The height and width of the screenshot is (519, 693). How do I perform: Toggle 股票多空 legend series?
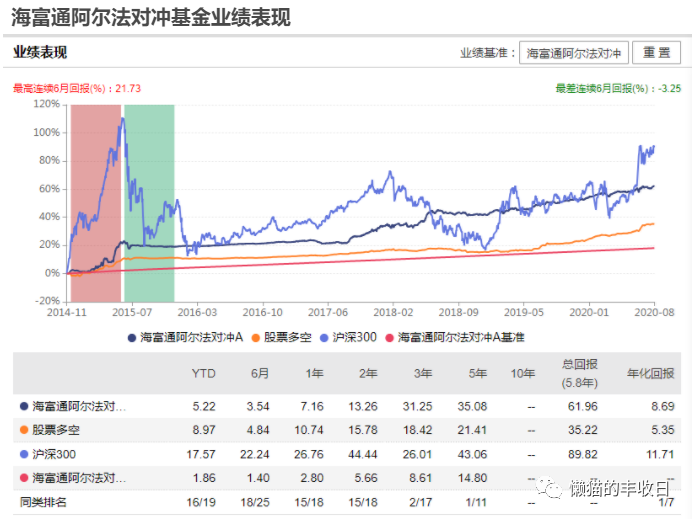click(x=282, y=338)
